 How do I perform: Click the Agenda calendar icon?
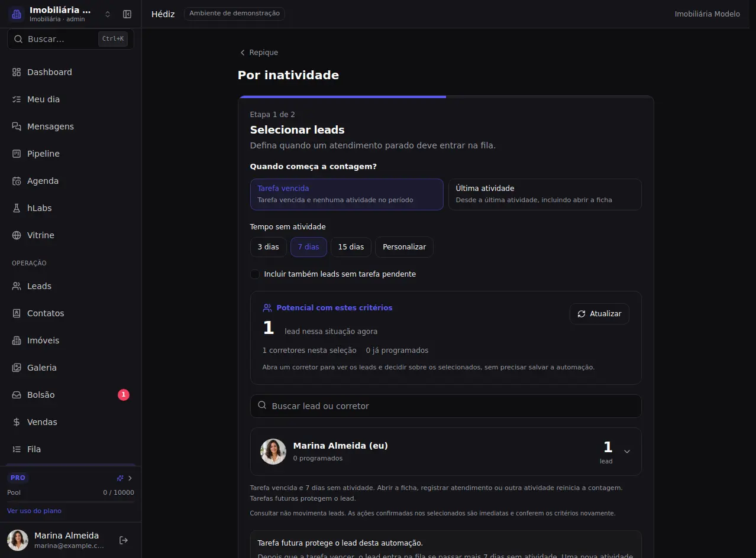pyautogui.click(x=17, y=181)
